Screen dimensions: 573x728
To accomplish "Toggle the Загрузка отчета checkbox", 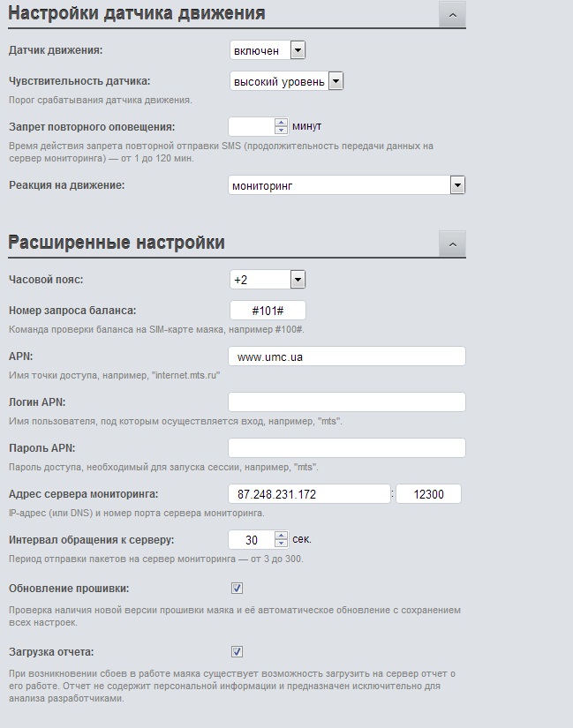I will 237,652.
